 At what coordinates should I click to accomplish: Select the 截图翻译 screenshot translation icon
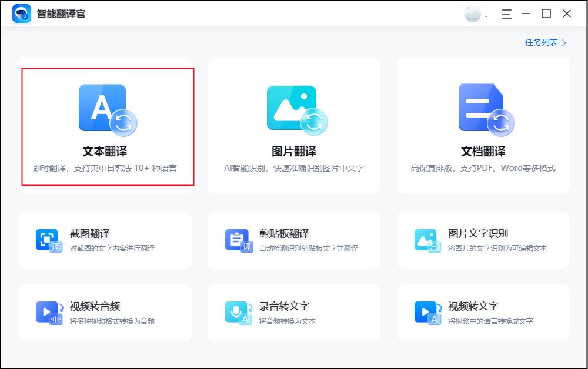(x=50, y=240)
